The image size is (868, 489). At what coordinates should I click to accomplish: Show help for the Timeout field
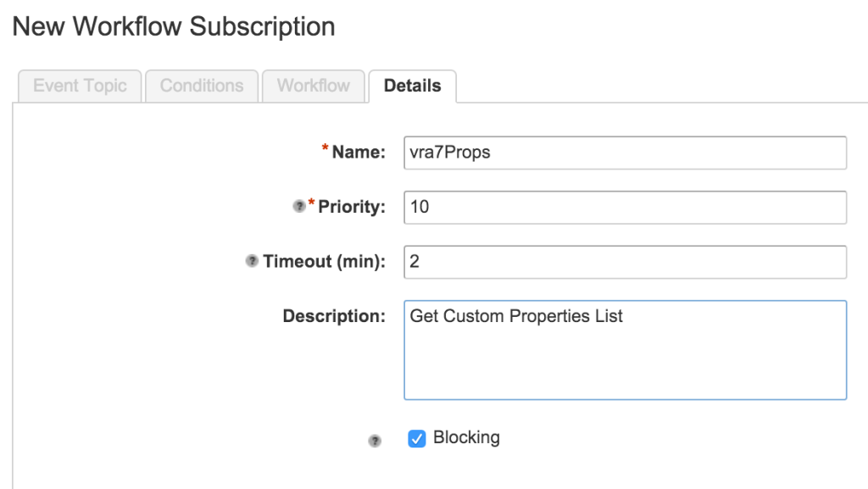250,261
